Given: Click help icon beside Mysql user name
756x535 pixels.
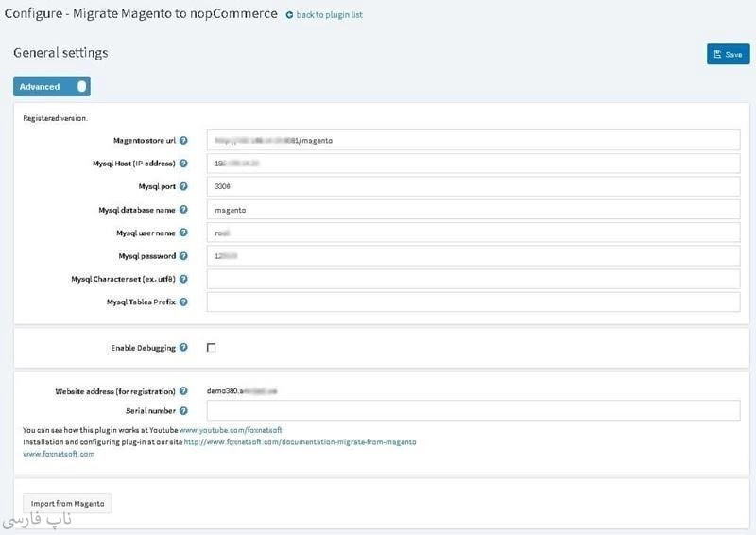Looking at the screenshot, I should 183,233.
